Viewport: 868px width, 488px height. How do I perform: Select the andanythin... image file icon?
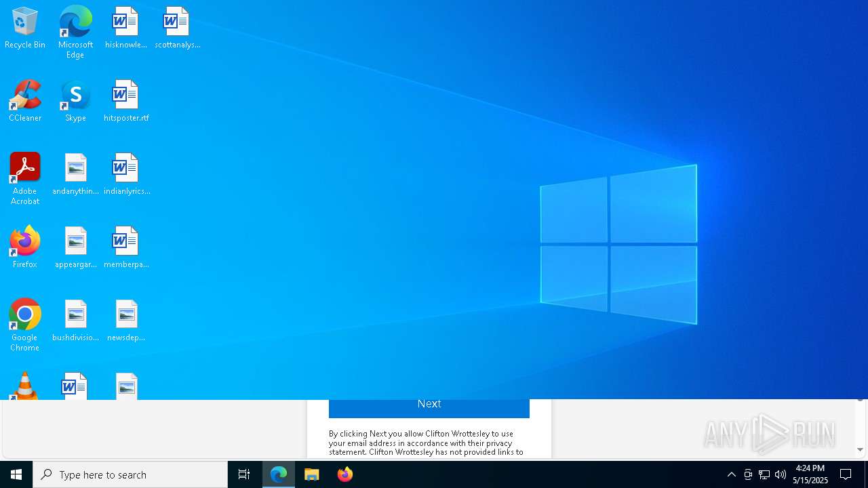(x=75, y=174)
